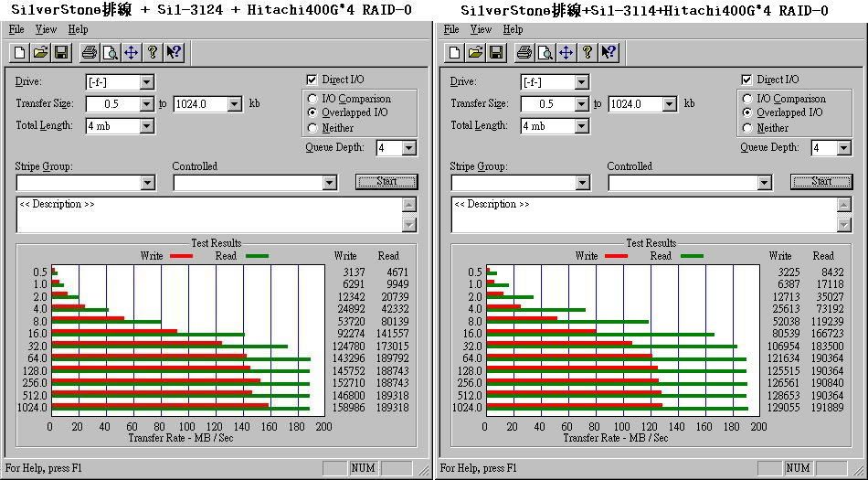Viewport: 868px width, 480px height.
Task: Click Description scroll up arrow in left window
Action: [409, 205]
